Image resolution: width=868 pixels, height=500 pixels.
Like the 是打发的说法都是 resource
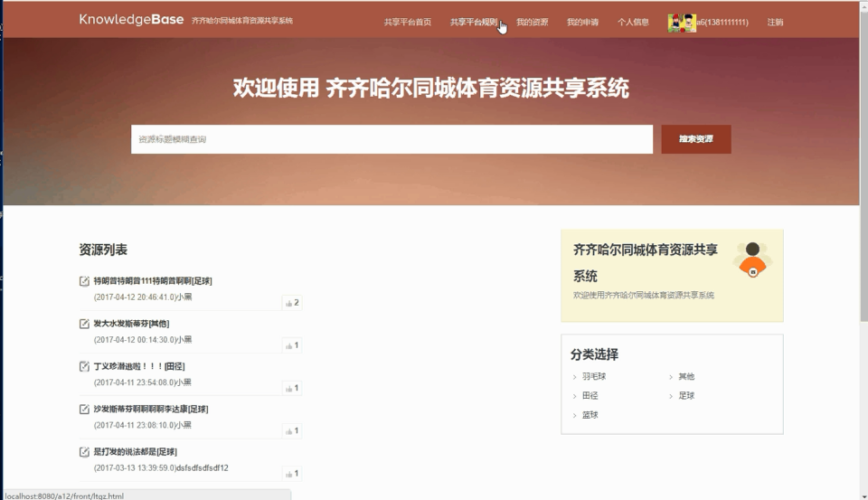[292, 474]
